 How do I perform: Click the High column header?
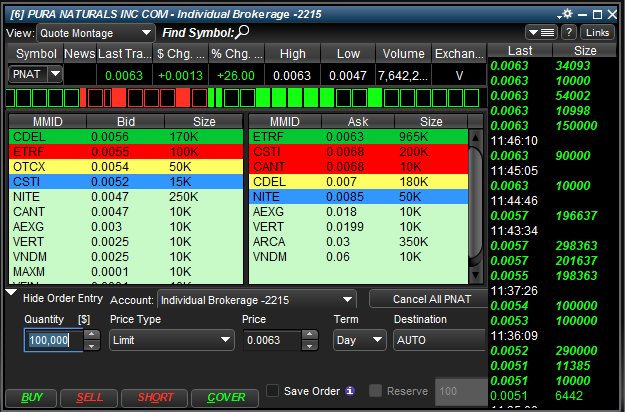tap(292, 54)
